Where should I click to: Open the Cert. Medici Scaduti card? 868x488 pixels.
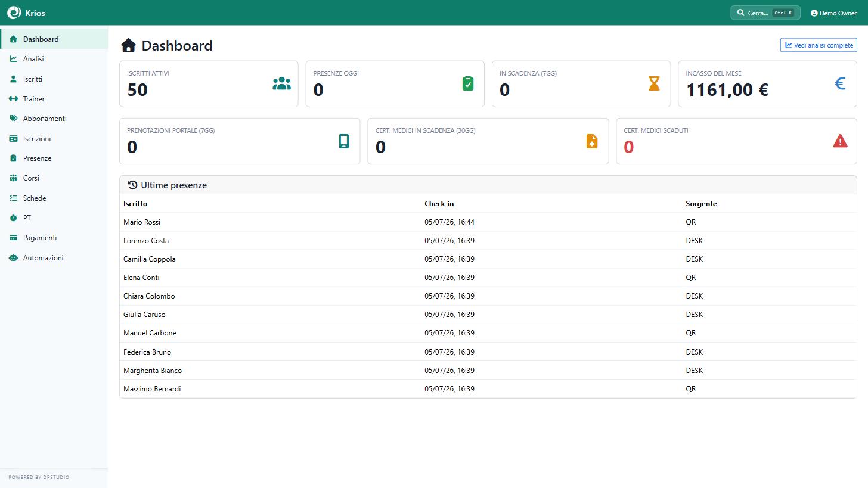(x=736, y=141)
